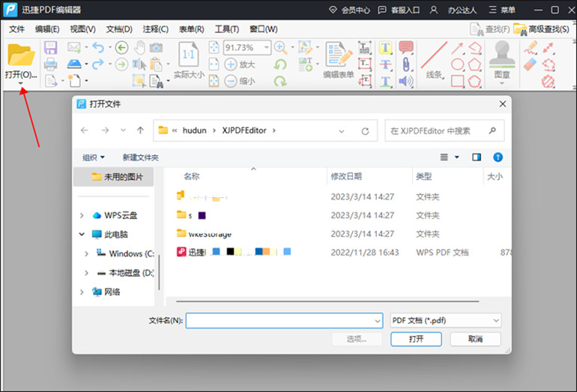
Task: Select the Arrow drawing tool
Action: pyautogui.click(x=457, y=48)
